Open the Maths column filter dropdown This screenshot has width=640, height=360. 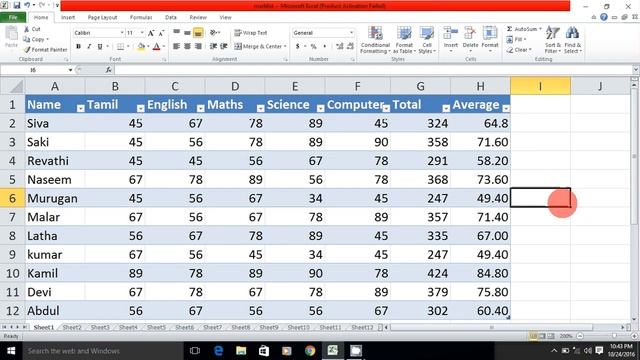tap(260, 108)
